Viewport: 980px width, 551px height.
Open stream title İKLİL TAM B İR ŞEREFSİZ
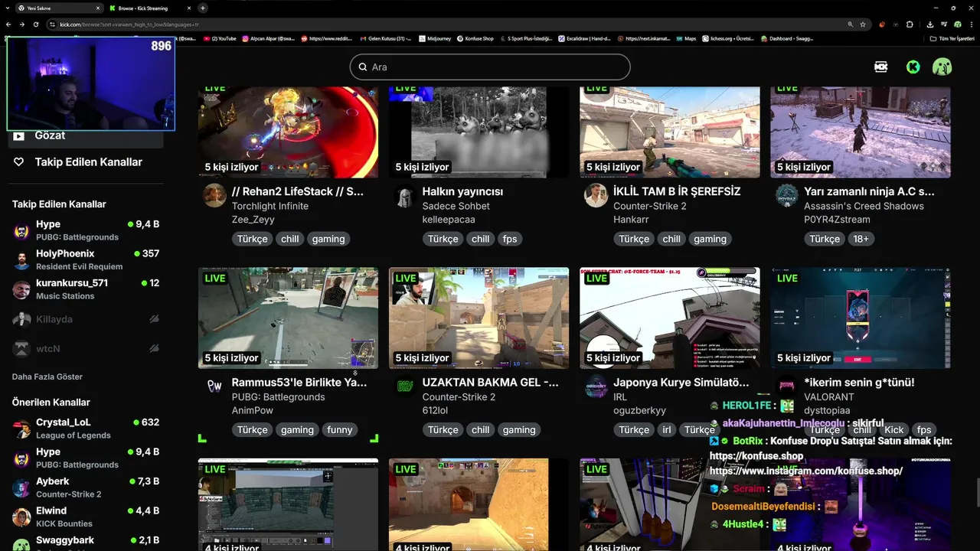point(677,191)
